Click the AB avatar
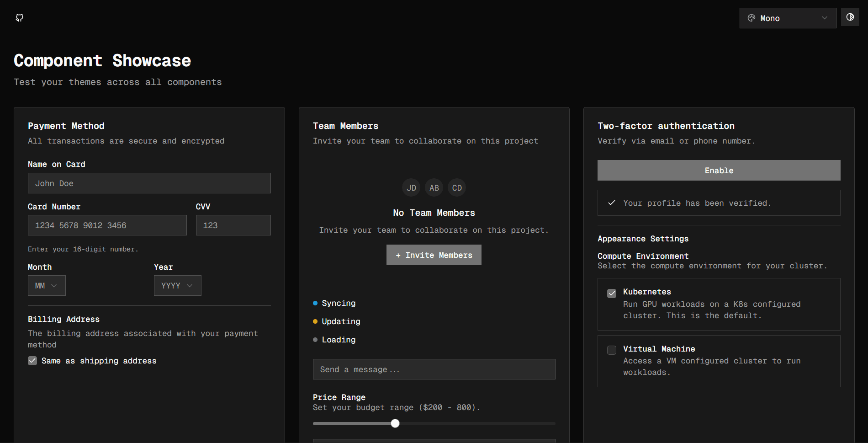This screenshot has width=868, height=443. [434, 188]
